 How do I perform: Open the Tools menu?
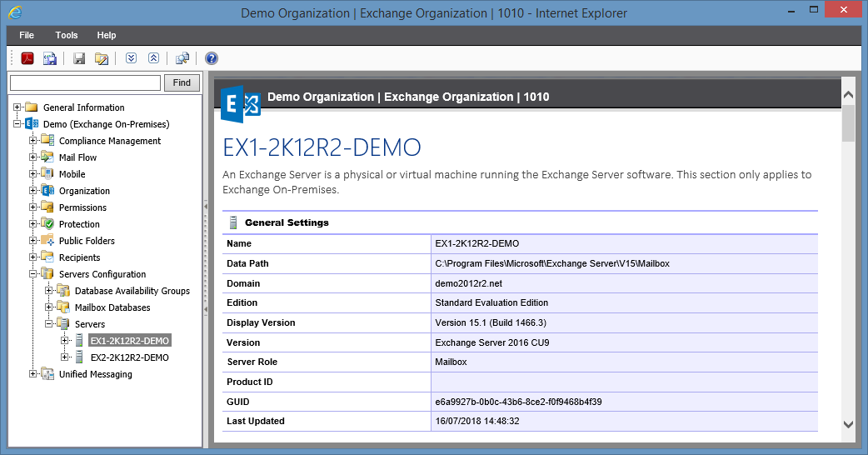click(x=67, y=35)
